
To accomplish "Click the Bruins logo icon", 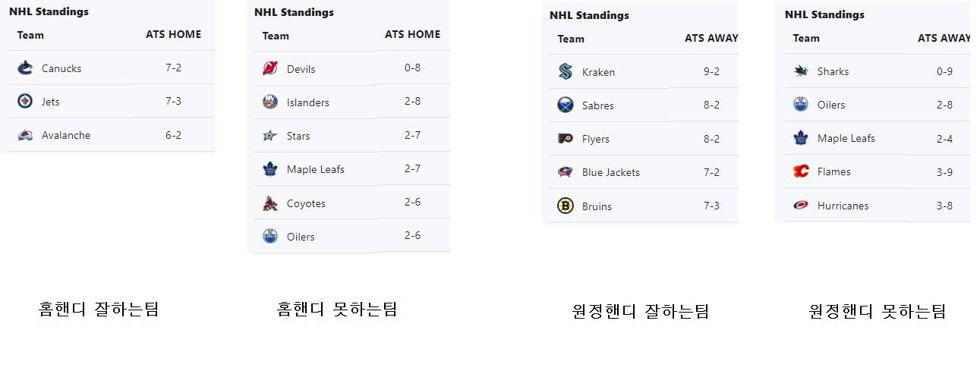I will [566, 206].
